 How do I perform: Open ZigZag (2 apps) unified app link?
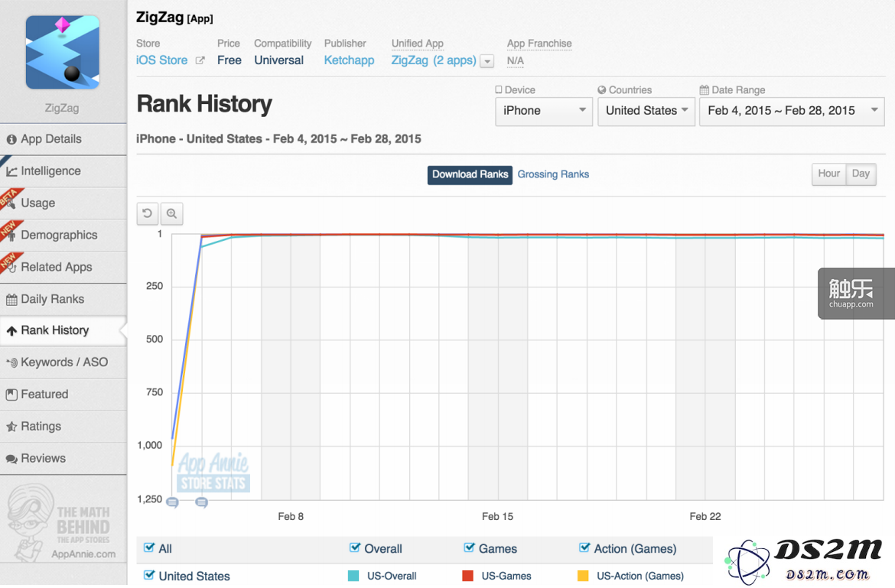434,60
